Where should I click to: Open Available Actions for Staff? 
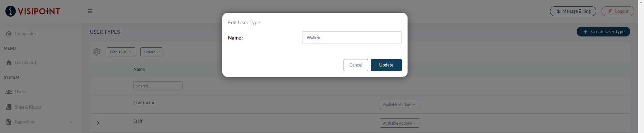pos(399,123)
